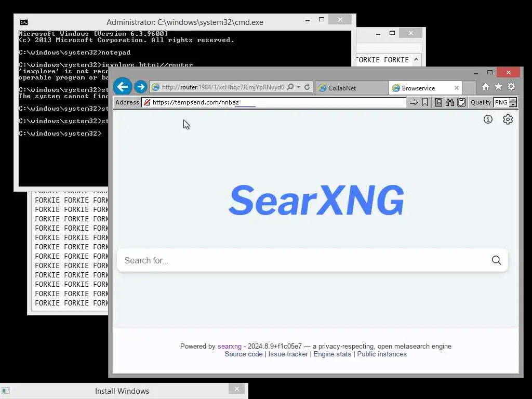Open SearXNG about info icon
The image size is (532, 399).
point(488,119)
